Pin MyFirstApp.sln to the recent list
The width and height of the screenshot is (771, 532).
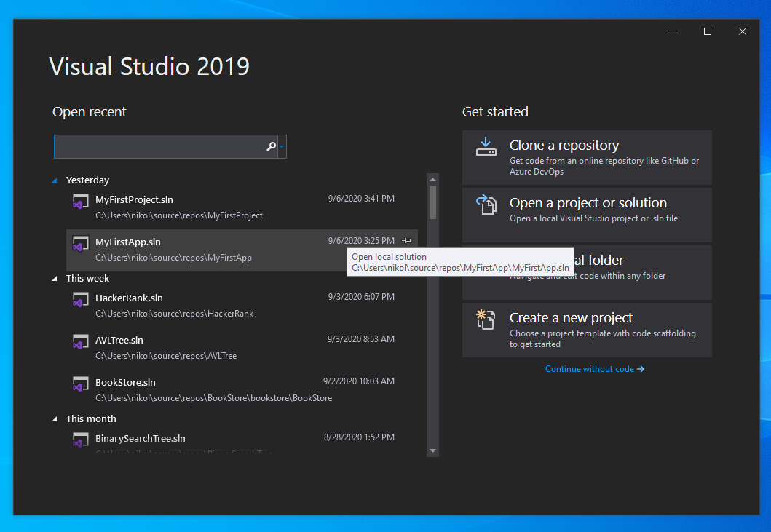tap(407, 240)
